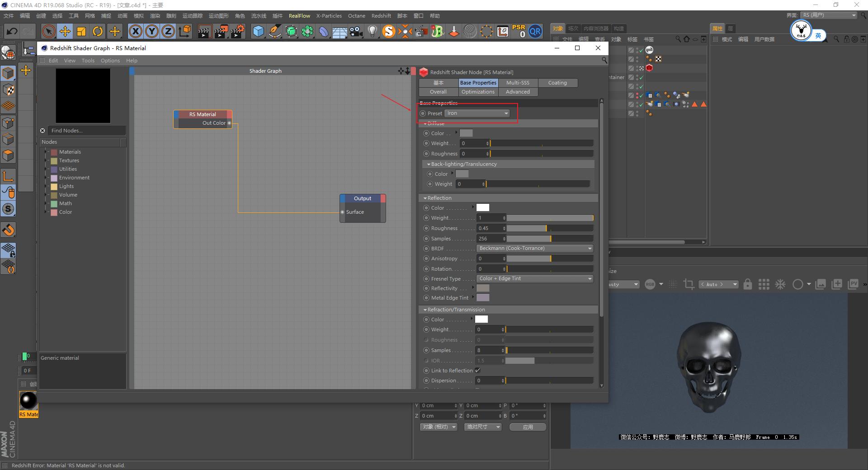Click the Advanced tab in the shader node properties
The width and height of the screenshot is (868, 470).
click(518, 91)
